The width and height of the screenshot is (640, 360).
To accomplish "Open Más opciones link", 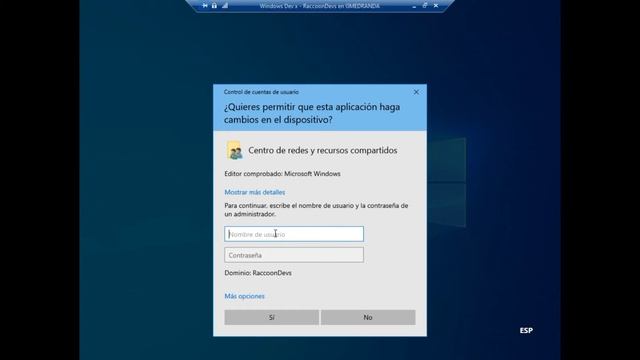I will coord(244,296).
